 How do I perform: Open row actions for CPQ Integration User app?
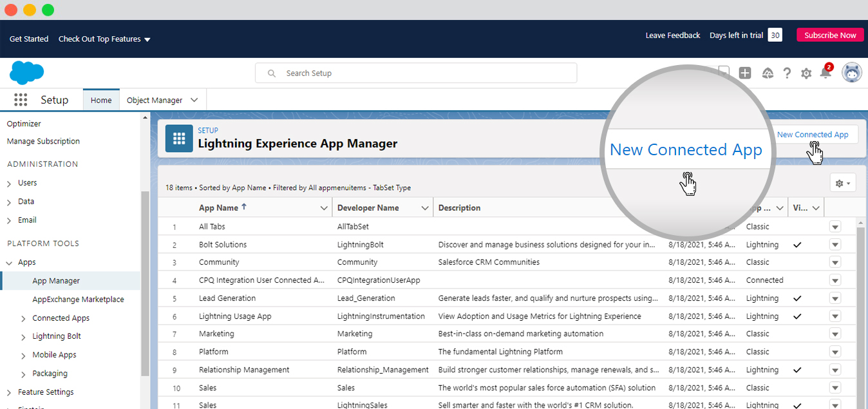(x=835, y=280)
